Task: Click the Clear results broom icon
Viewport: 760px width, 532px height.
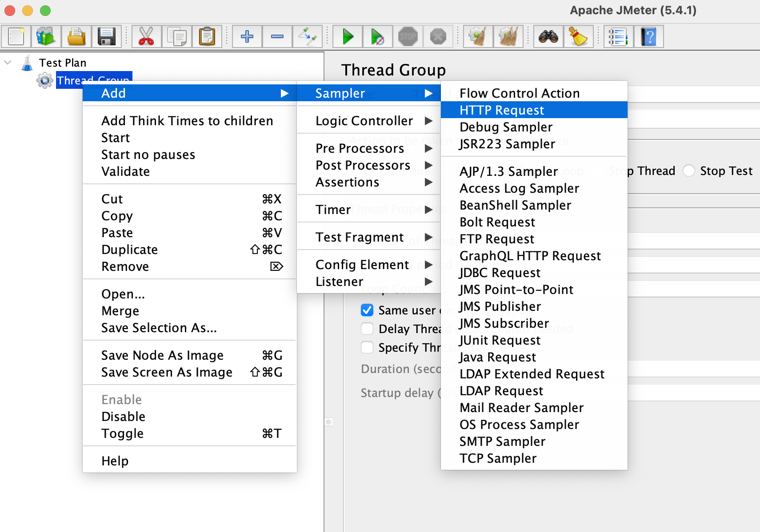Action: coord(478,36)
